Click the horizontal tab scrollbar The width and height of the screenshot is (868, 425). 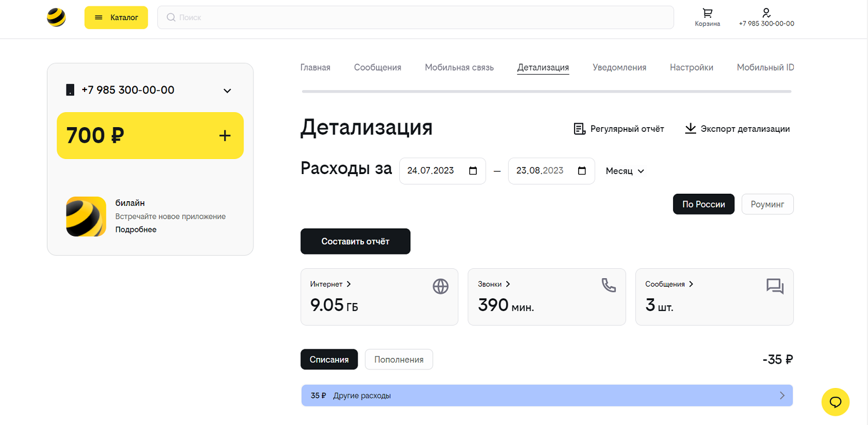click(546, 91)
